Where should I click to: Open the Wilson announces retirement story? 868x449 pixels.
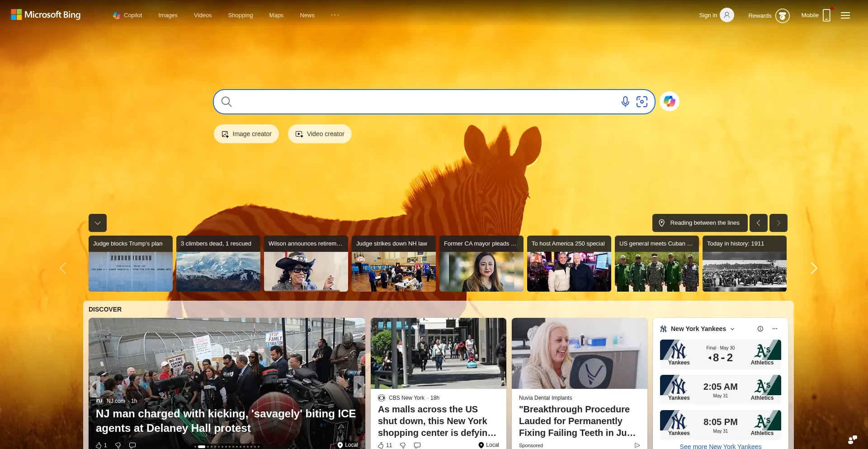[306, 264]
